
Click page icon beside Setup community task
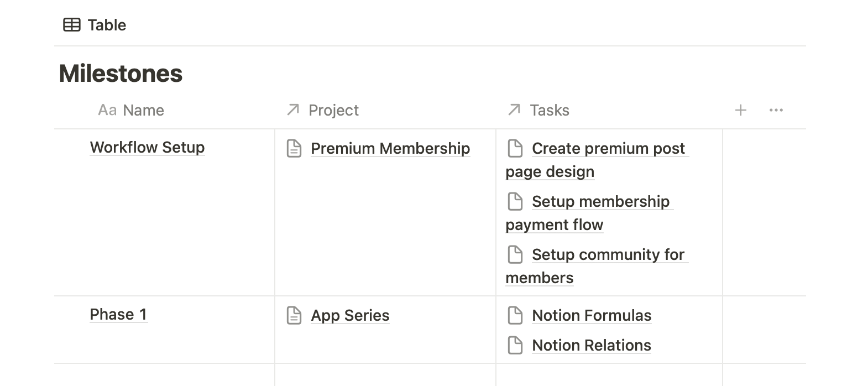point(515,254)
